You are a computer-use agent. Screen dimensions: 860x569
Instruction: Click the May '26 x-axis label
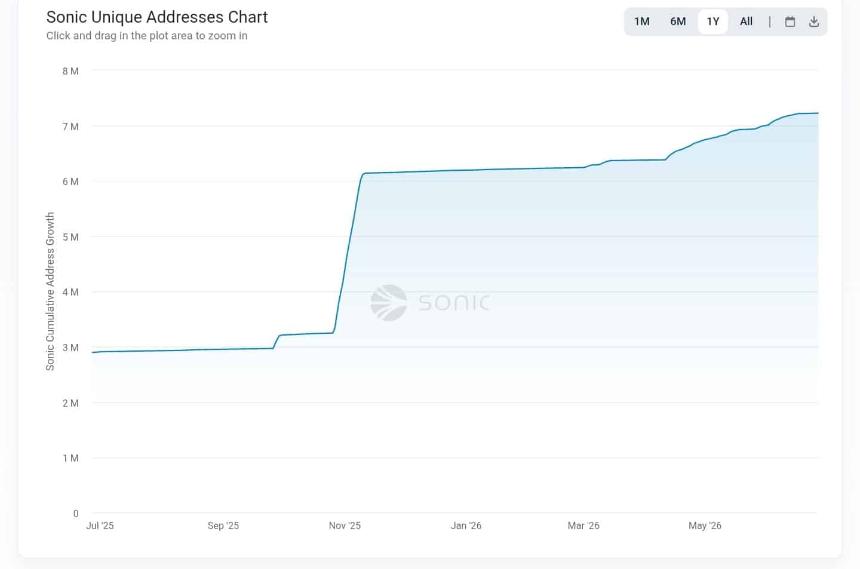click(x=705, y=525)
